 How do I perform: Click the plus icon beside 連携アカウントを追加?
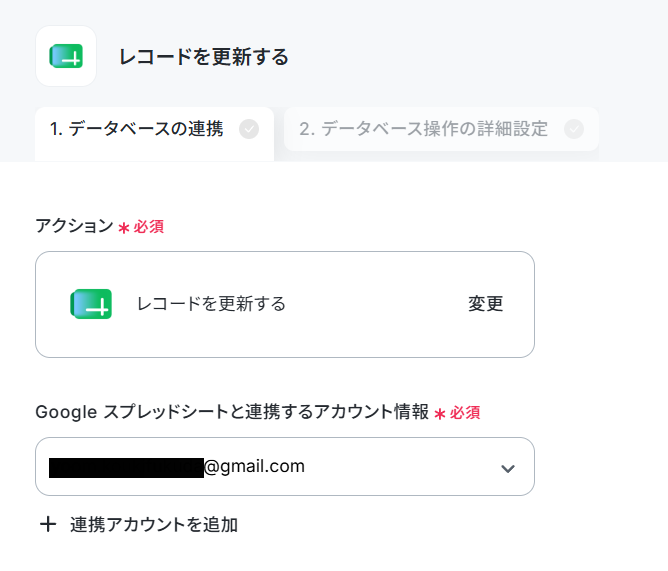point(48,524)
